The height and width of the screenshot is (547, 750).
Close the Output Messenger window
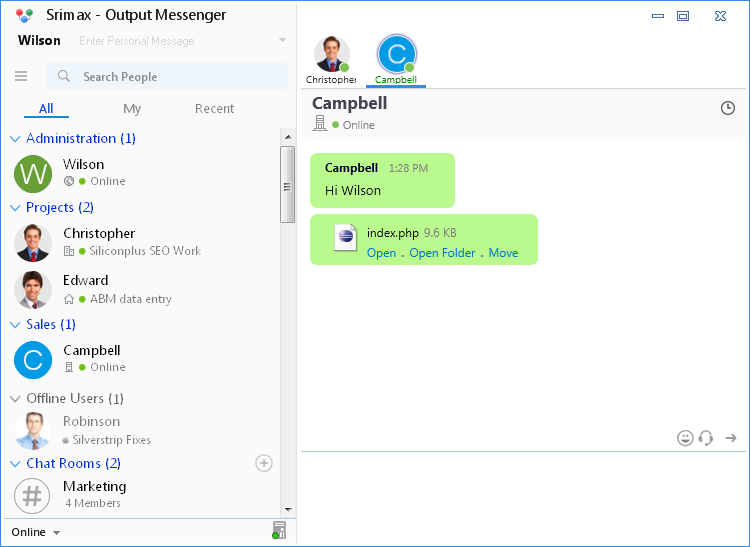720,16
